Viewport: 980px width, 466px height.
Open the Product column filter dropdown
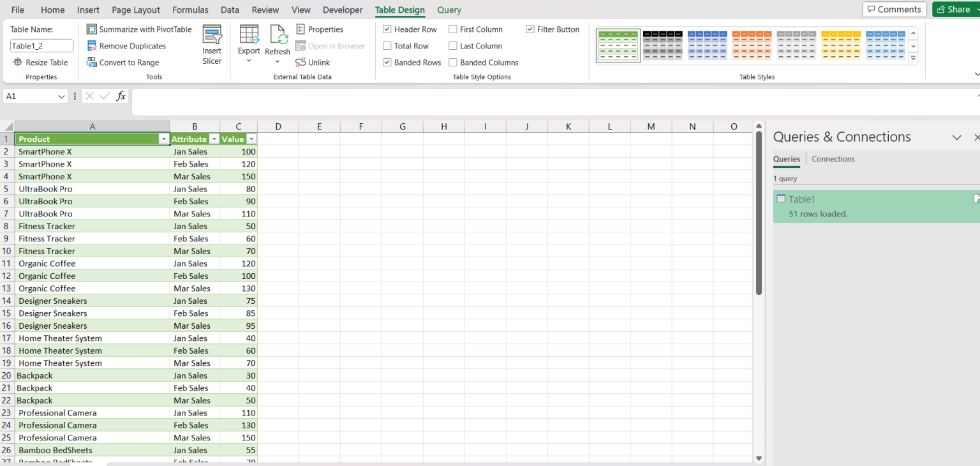pos(164,139)
